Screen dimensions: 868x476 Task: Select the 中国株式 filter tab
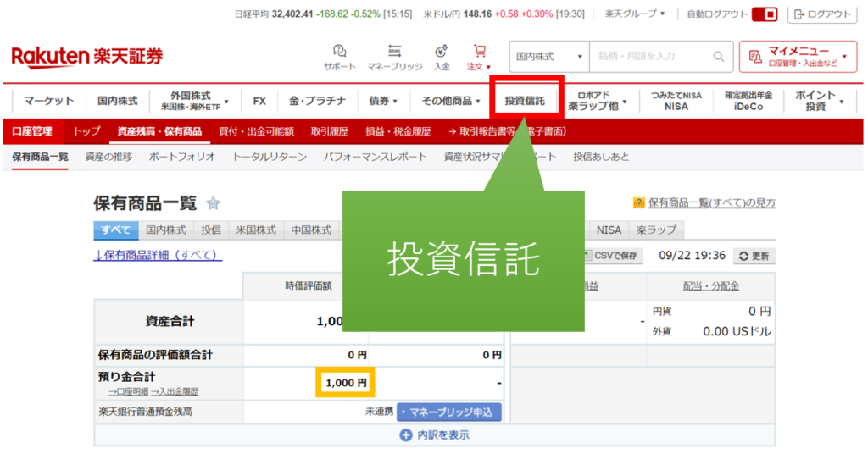[311, 230]
